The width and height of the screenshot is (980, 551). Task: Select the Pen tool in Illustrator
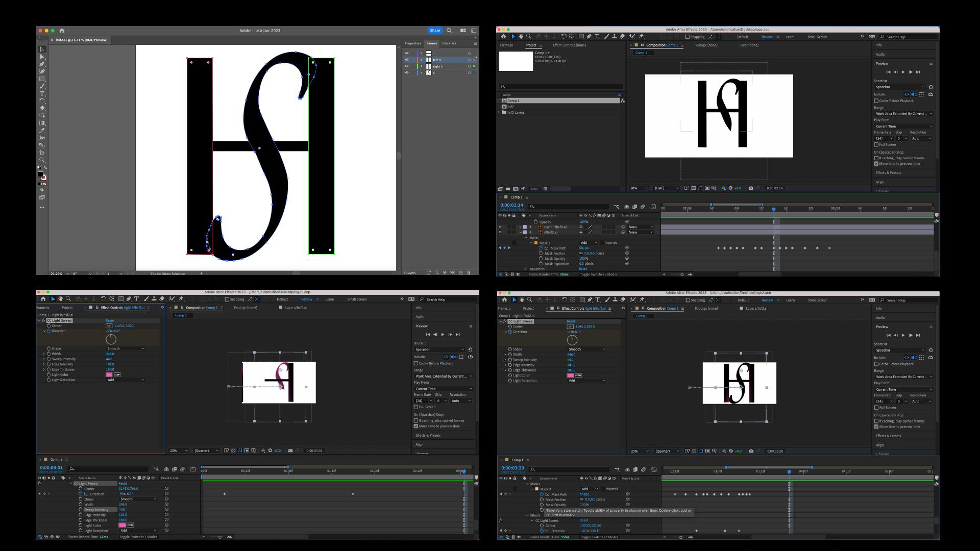pos(42,64)
